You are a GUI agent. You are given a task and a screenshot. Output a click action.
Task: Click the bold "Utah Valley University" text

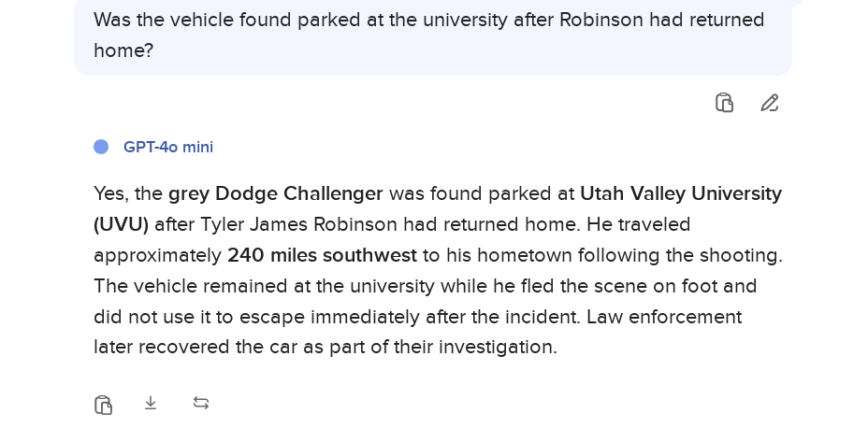point(680,193)
